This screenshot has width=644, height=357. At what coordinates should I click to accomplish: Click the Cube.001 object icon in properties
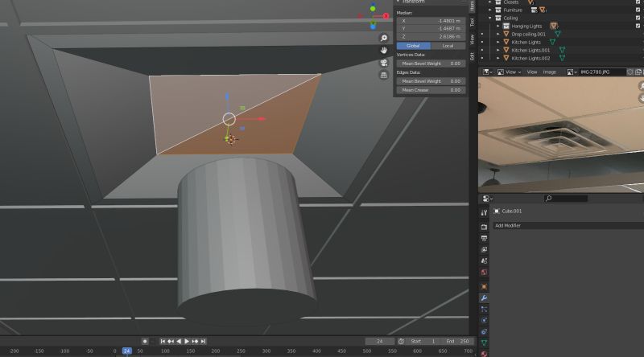point(497,211)
